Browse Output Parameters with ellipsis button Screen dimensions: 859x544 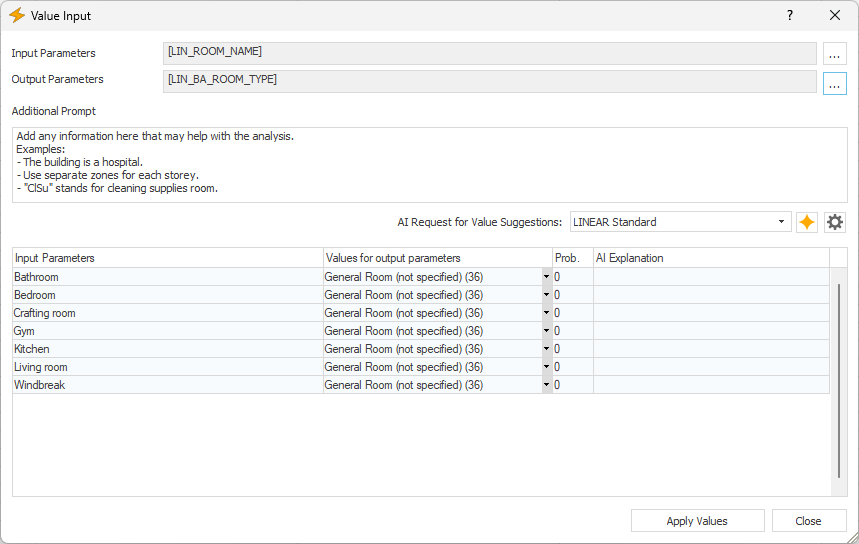point(834,83)
